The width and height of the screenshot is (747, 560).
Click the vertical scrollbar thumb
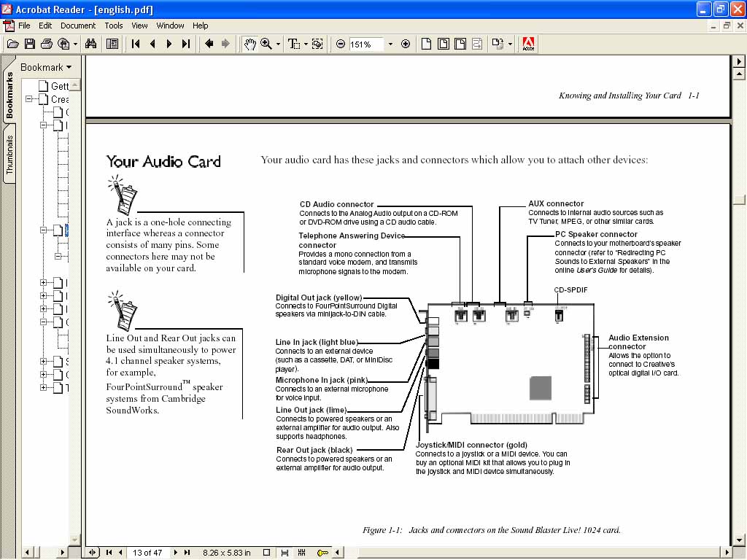coord(739,200)
